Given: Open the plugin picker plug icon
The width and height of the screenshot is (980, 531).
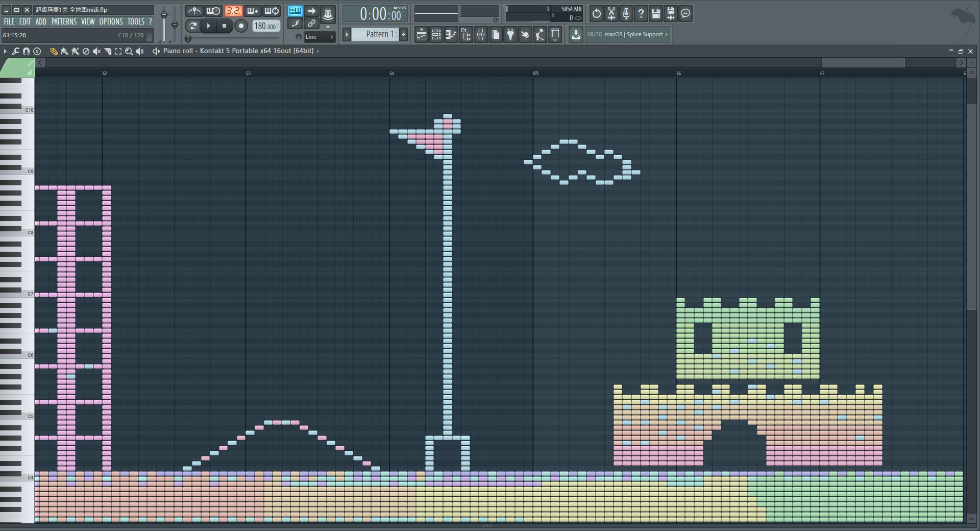Looking at the screenshot, I should pyautogui.click(x=510, y=35).
